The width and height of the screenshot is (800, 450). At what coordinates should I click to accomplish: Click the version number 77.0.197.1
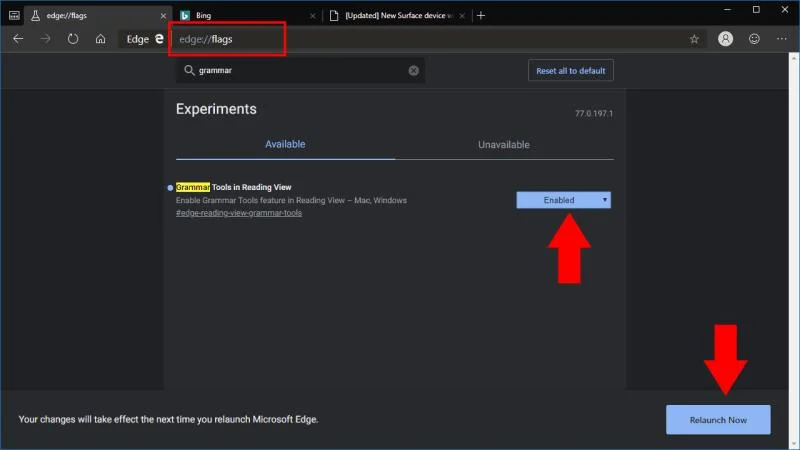pyautogui.click(x=594, y=113)
